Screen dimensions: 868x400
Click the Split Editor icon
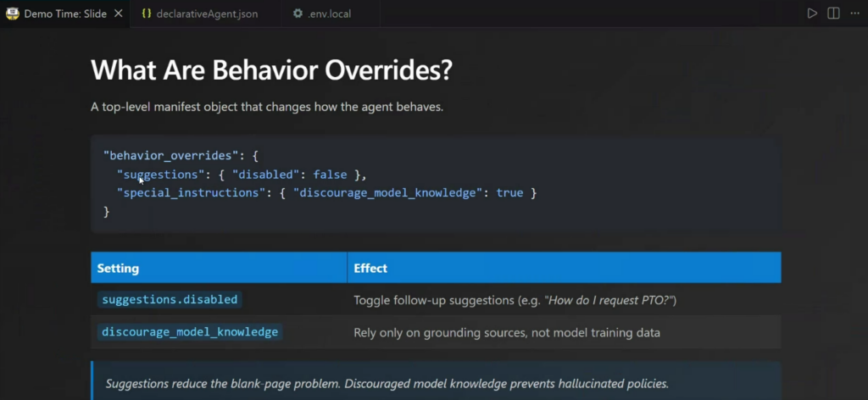833,14
